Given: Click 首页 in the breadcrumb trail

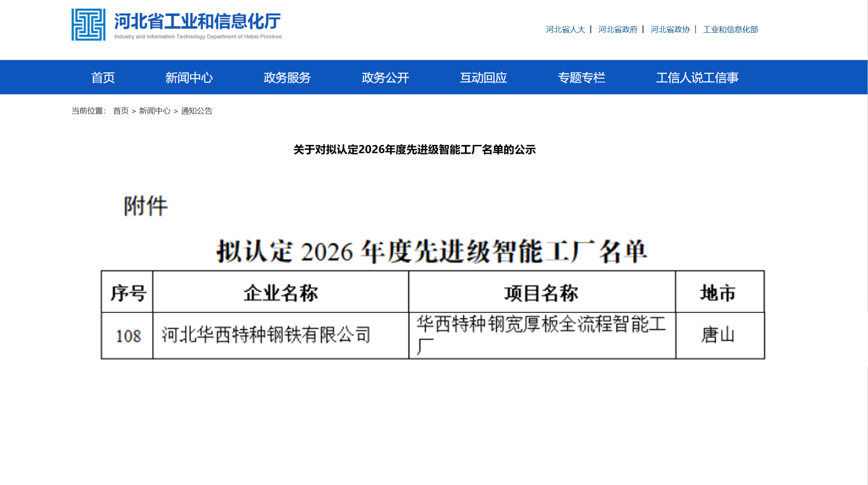Looking at the screenshot, I should click(121, 111).
